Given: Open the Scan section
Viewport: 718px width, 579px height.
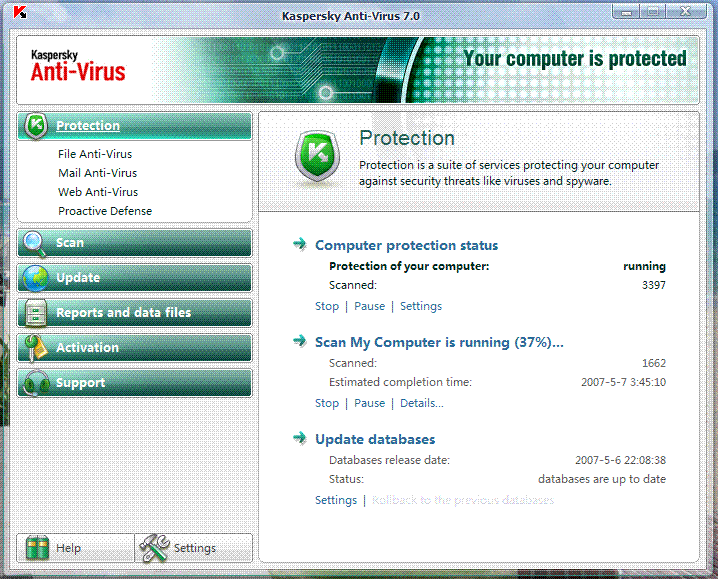Looking at the screenshot, I should click(x=134, y=243).
